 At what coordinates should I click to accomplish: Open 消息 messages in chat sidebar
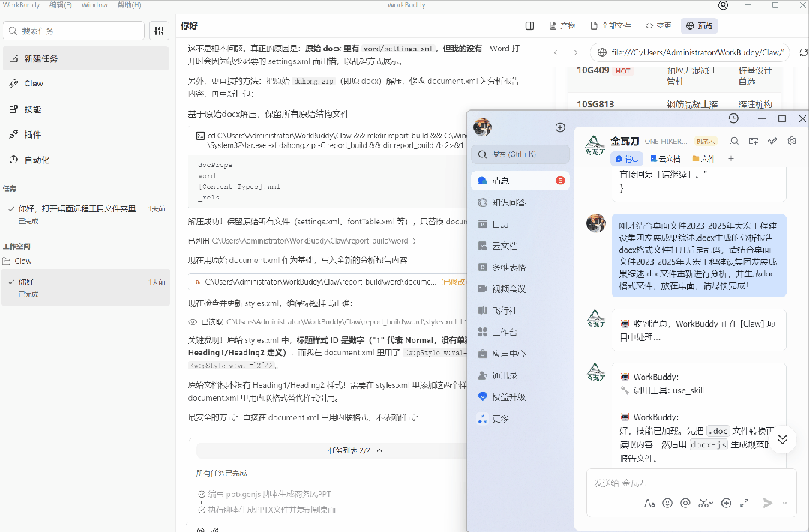[x=520, y=181]
